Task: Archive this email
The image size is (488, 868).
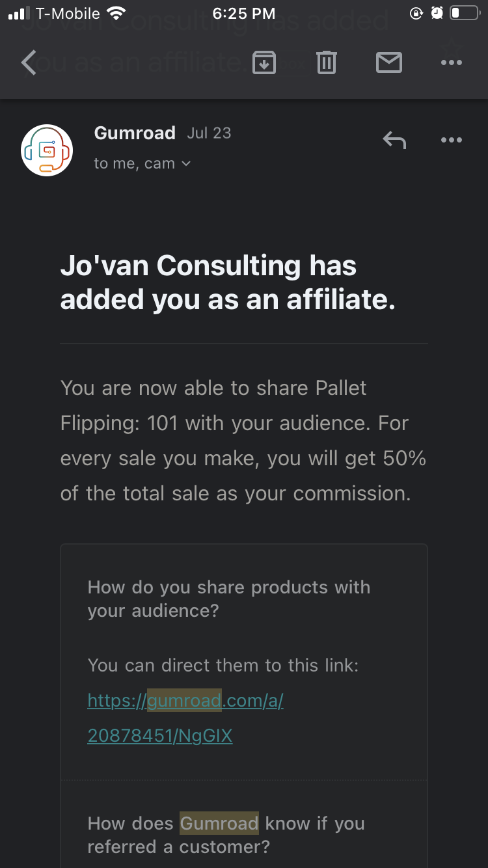Action: (x=264, y=63)
